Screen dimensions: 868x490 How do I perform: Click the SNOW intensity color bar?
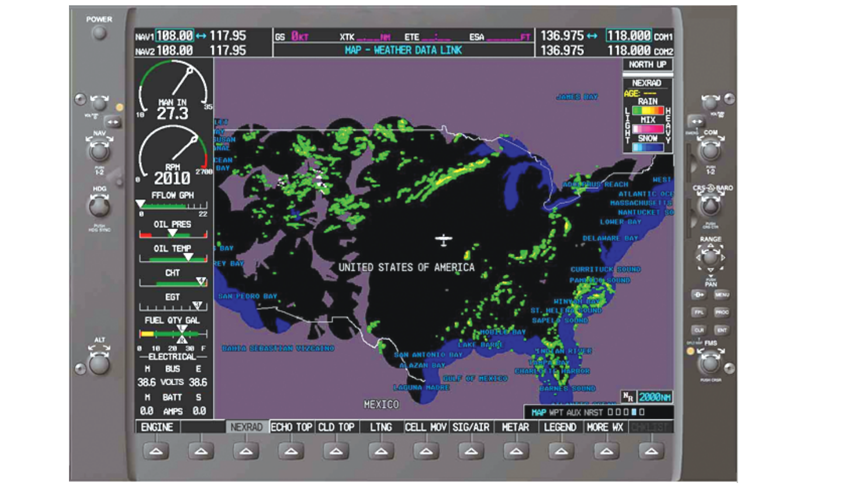tap(648, 147)
